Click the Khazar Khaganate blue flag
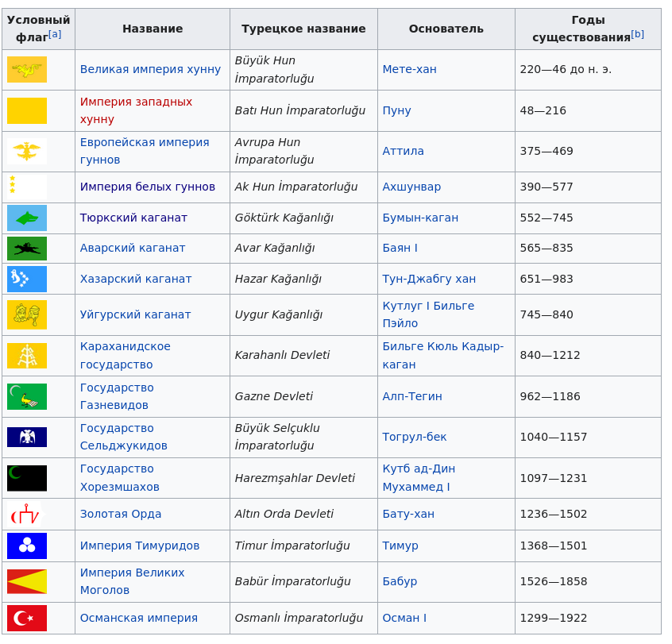This screenshot has width=672, height=644. coord(27,279)
